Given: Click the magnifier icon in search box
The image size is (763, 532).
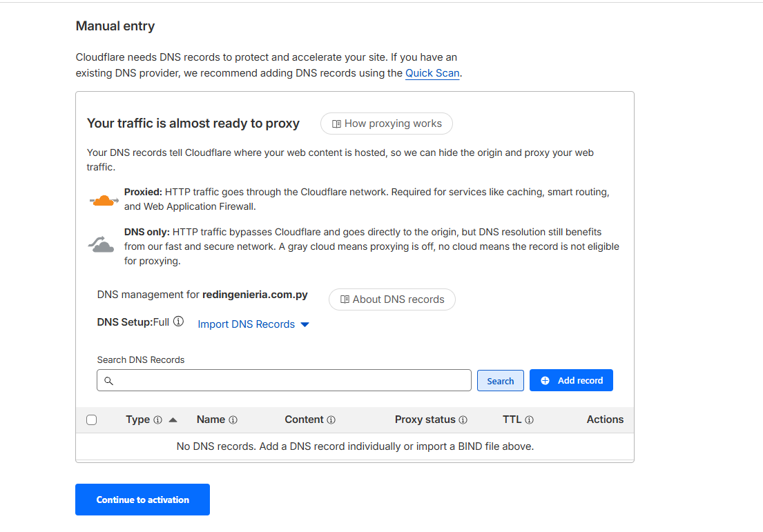Looking at the screenshot, I should [x=108, y=381].
